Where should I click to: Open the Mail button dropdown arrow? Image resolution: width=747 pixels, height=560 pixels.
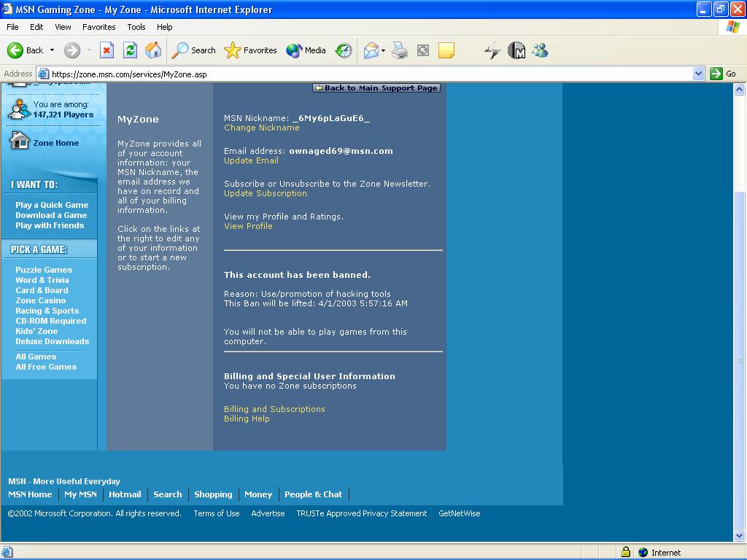[x=383, y=50]
